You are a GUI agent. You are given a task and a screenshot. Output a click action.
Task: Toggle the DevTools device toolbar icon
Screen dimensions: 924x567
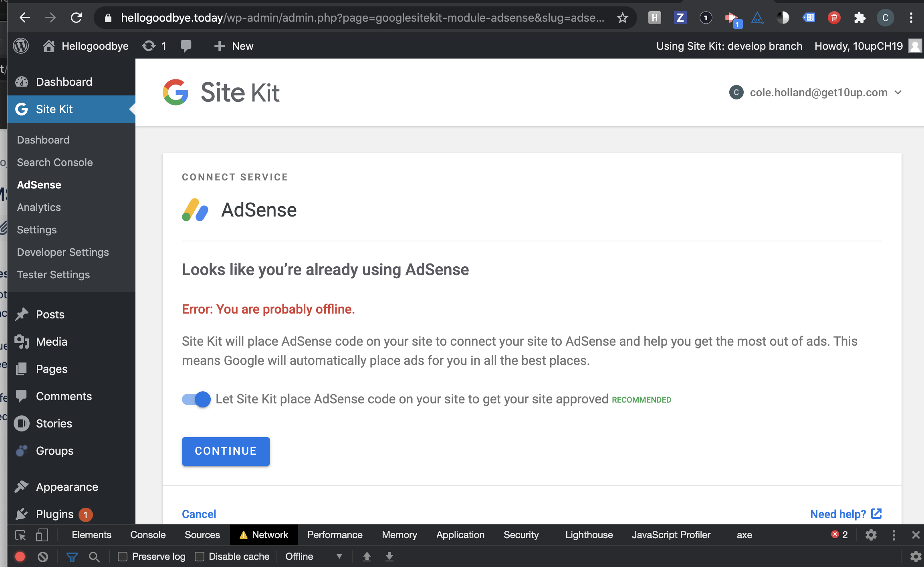tap(42, 535)
